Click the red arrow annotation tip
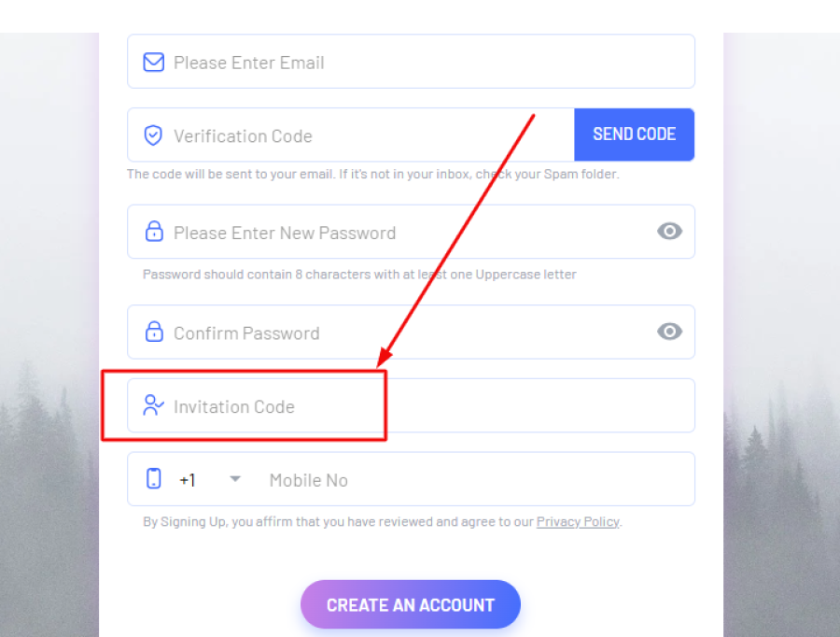Image resolution: width=840 pixels, height=637 pixels. (380, 365)
